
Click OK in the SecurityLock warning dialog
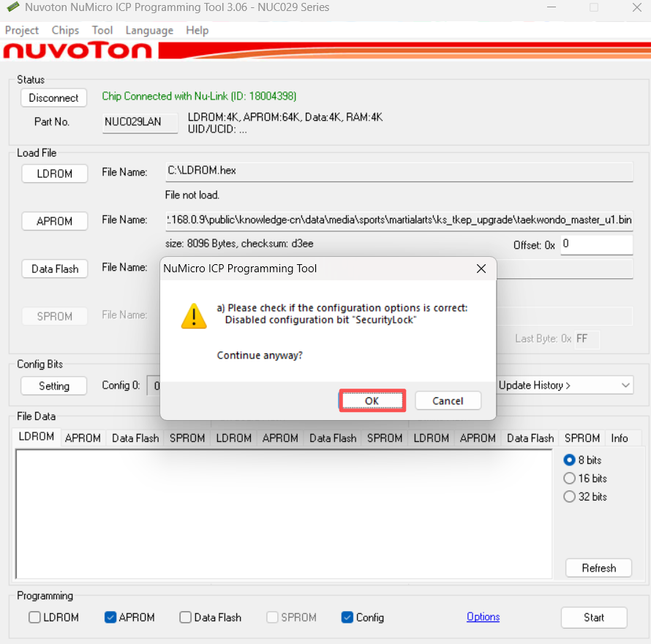tap(372, 400)
